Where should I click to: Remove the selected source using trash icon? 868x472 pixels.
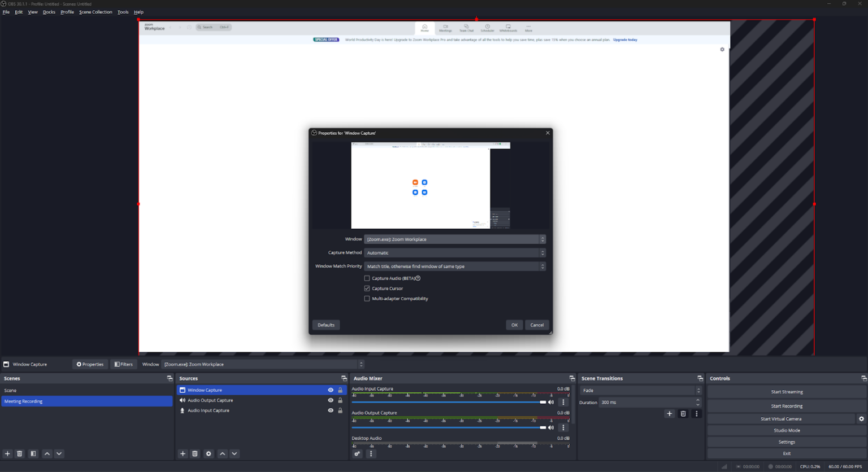(x=195, y=453)
